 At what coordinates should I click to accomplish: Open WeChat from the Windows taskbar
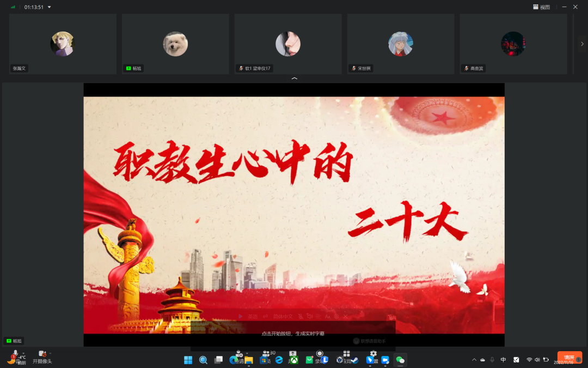pos(400,360)
